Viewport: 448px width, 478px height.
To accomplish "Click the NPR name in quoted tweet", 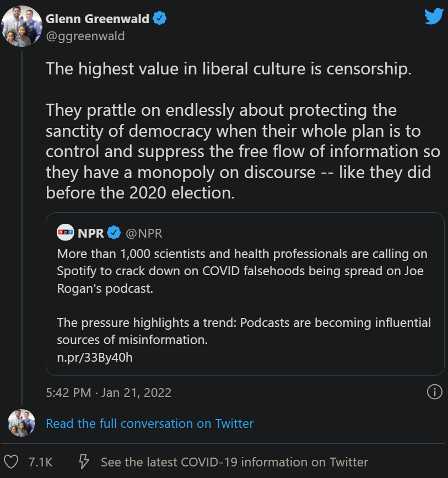I will [91, 233].
